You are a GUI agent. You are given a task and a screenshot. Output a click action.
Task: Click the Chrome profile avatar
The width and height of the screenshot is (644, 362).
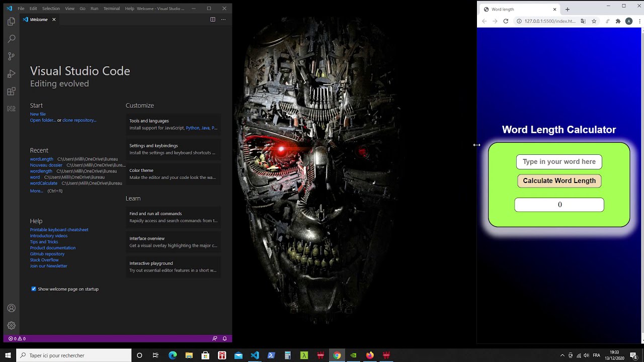(x=628, y=21)
